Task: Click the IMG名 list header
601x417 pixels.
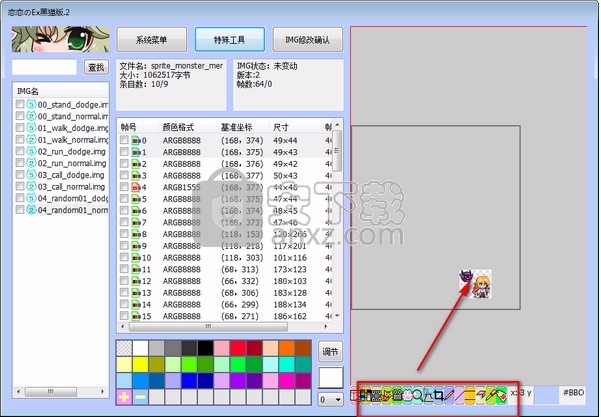Action: pyautogui.click(x=61, y=91)
